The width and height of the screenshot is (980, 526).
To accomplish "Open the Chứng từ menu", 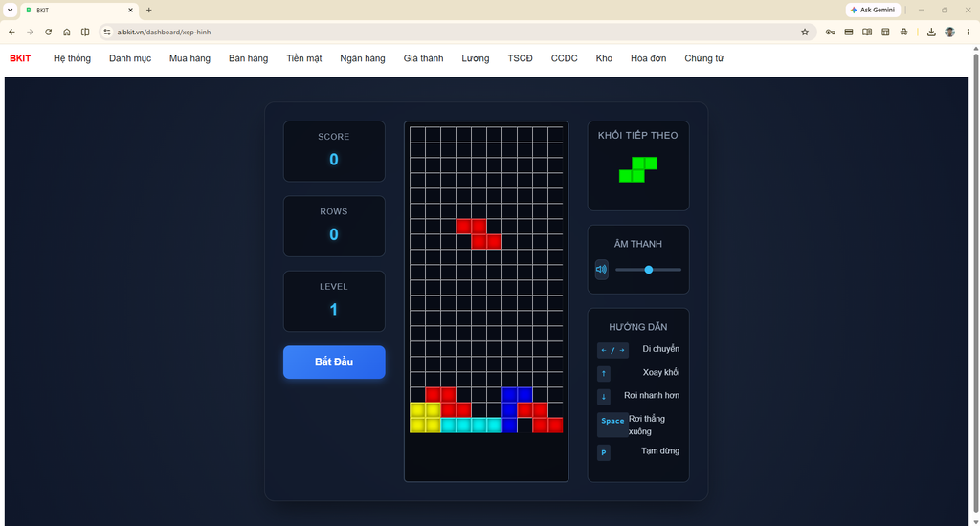I will pyautogui.click(x=703, y=58).
